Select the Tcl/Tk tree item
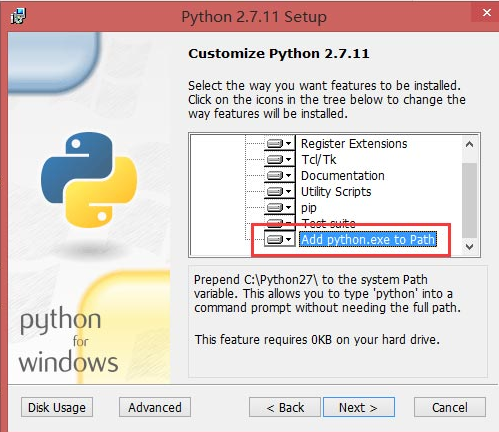This screenshot has height=432, width=499. click(319, 160)
